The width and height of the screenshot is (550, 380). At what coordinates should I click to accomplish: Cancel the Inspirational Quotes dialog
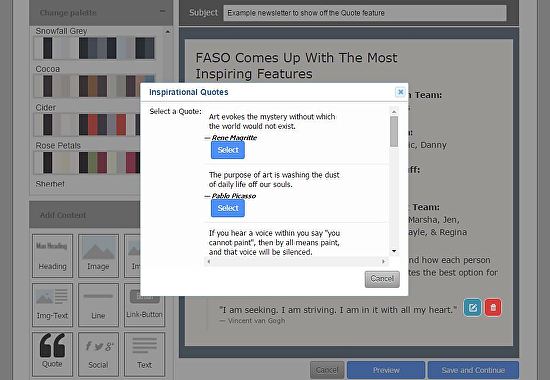click(x=382, y=279)
